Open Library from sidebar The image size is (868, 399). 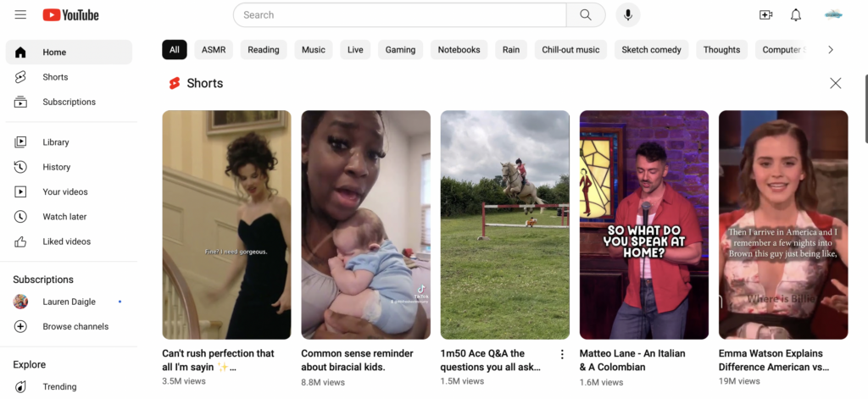tap(70, 142)
